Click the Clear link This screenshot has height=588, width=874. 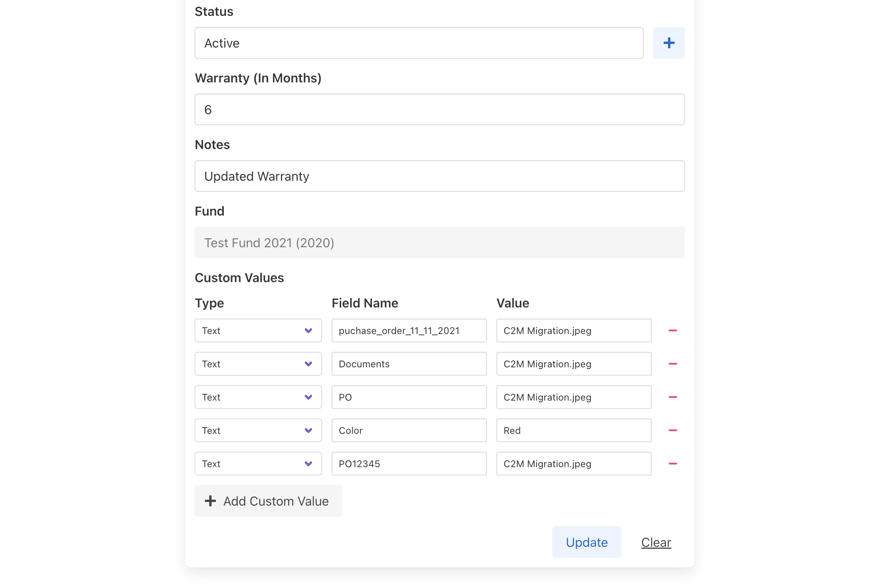(x=656, y=542)
